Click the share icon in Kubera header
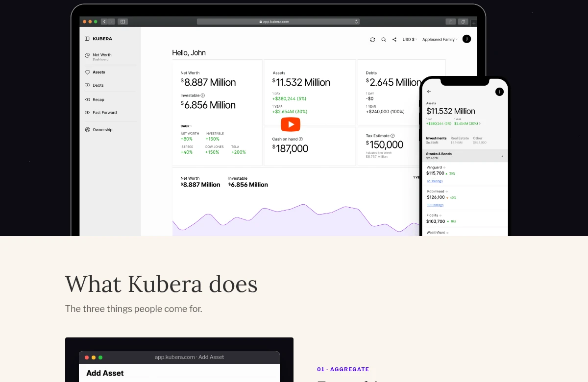588x382 pixels. pyautogui.click(x=394, y=40)
